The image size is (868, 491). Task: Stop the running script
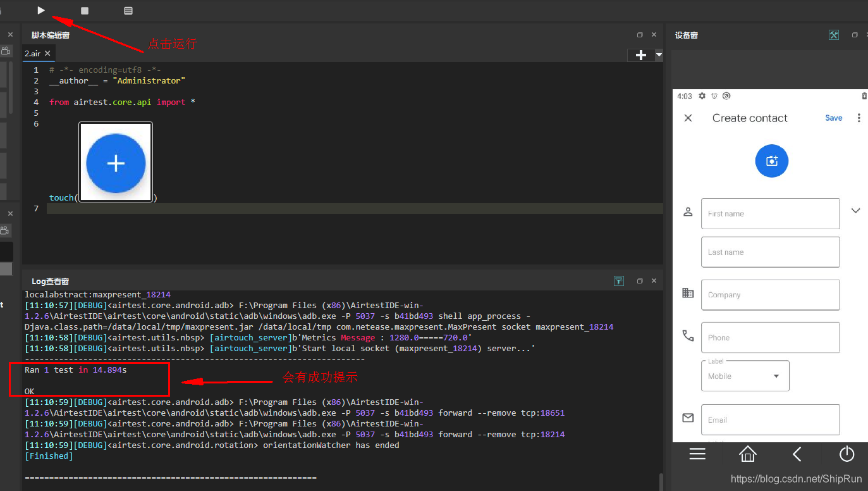[85, 11]
